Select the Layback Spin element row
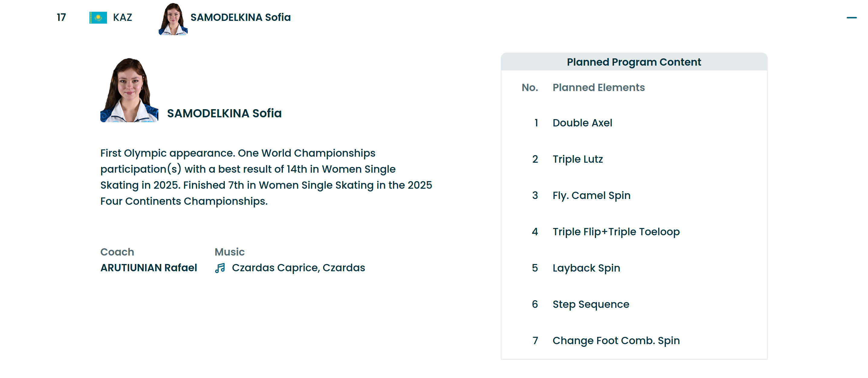Screen dimensions: 868x378 (586, 268)
